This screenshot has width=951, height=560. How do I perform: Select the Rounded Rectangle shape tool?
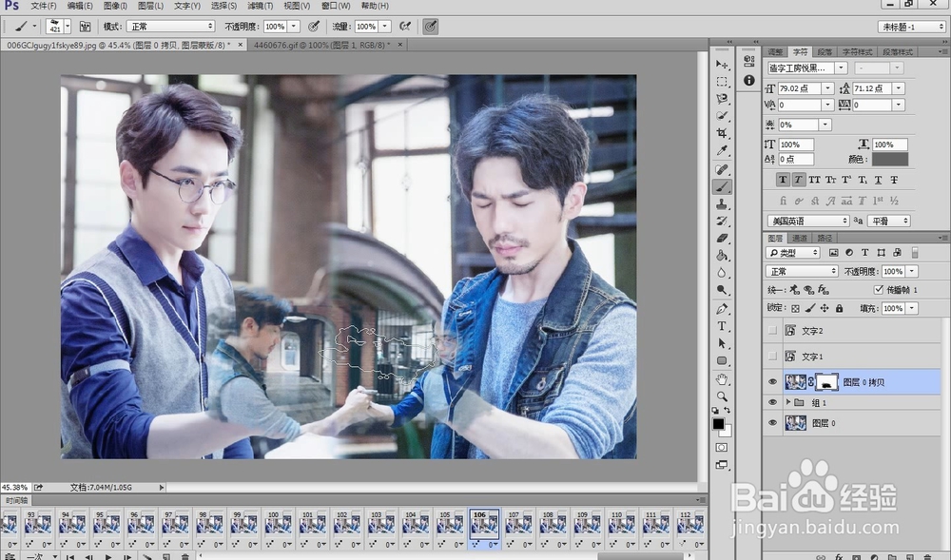[721, 360]
